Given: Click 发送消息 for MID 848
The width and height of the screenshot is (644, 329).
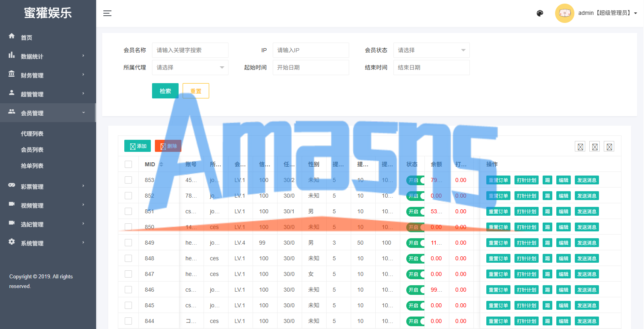Looking at the screenshot, I should point(587,259).
